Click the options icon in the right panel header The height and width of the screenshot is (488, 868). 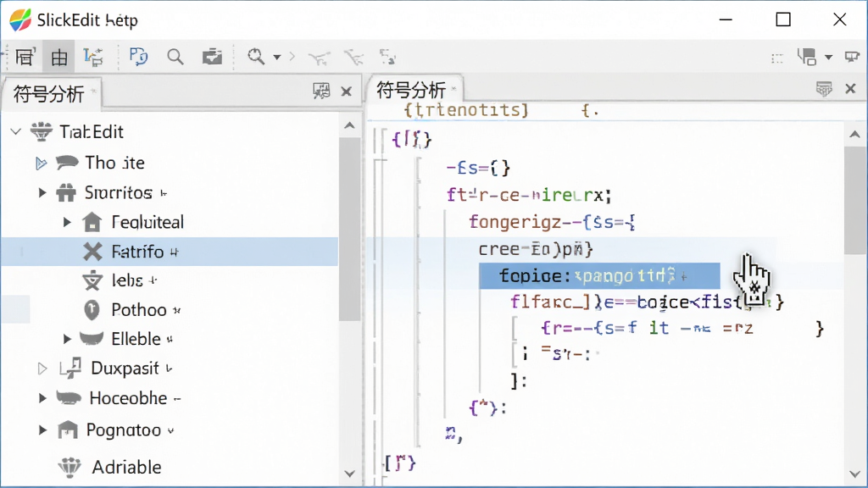click(x=824, y=88)
